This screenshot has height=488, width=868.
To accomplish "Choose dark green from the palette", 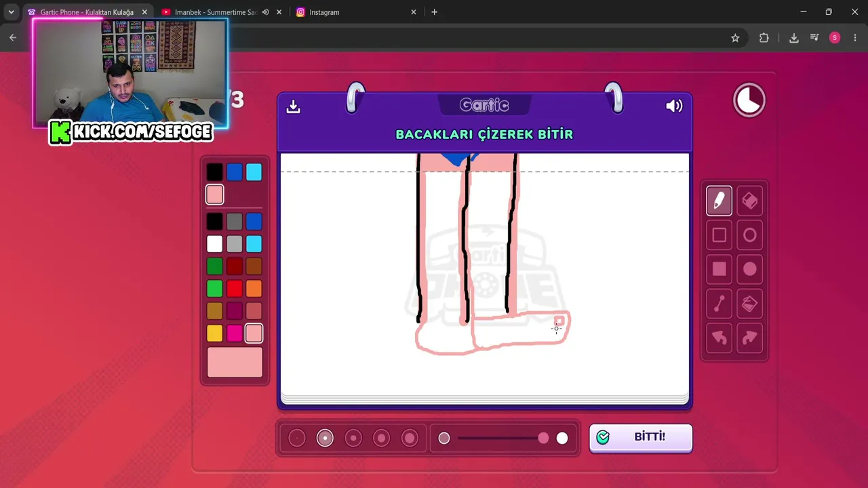I will click(x=214, y=266).
